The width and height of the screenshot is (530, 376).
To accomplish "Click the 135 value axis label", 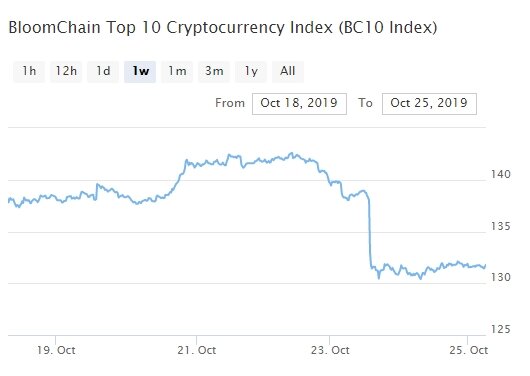I will tap(501, 226).
